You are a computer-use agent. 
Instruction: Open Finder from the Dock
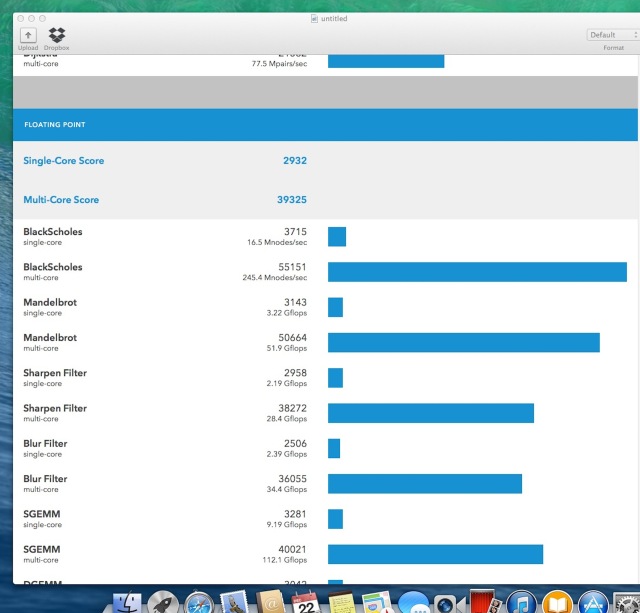(x=127, y=602)
